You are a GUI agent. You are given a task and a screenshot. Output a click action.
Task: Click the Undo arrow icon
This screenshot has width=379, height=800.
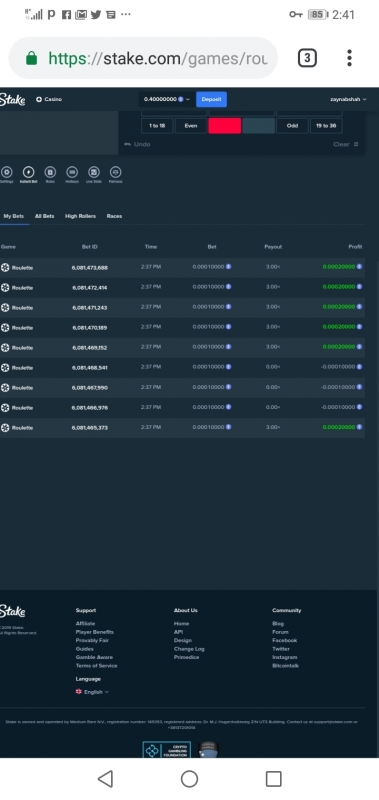coord(128,144)
